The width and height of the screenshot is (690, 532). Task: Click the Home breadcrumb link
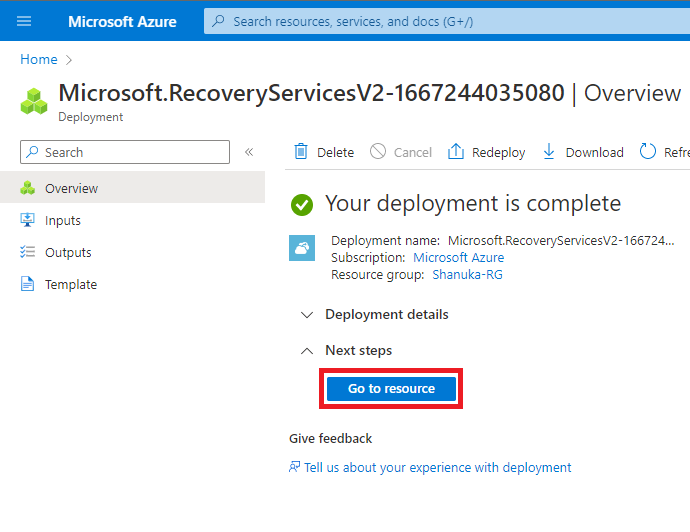(39, 59)
